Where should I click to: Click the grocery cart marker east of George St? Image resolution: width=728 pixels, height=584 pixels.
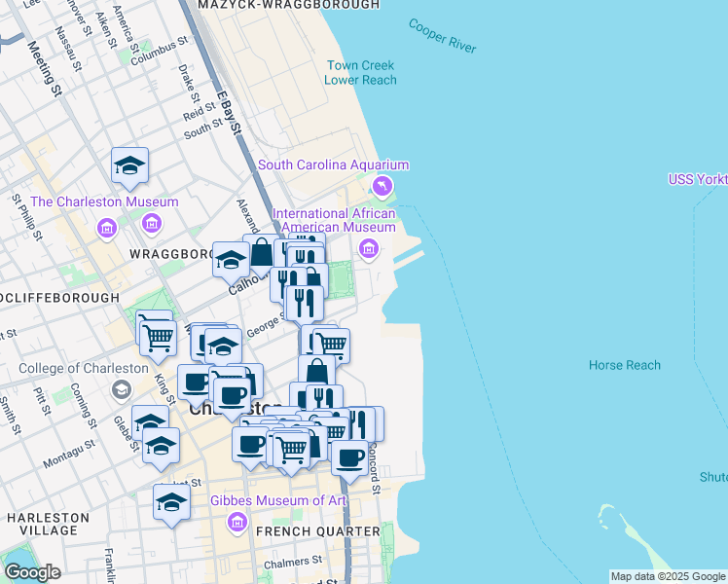pyautogui.click(x=332, y=347)
